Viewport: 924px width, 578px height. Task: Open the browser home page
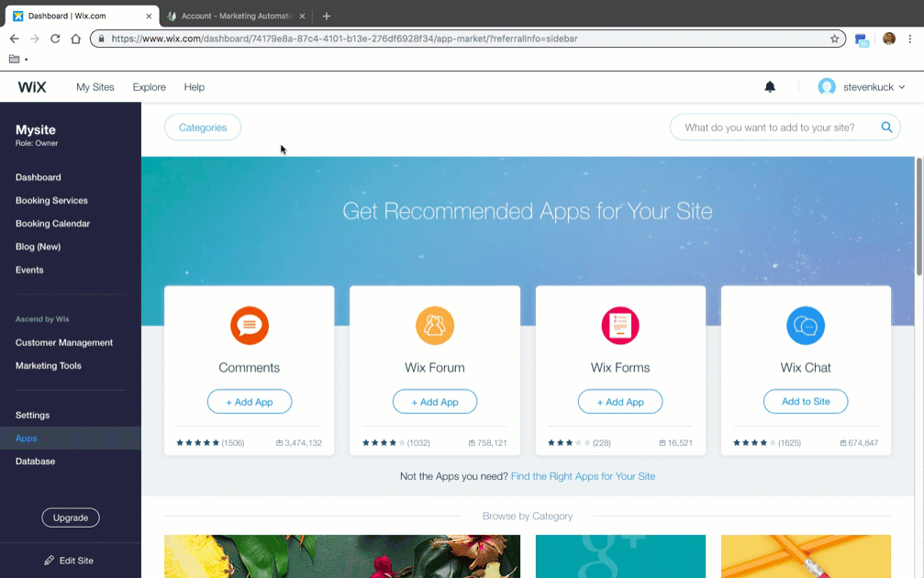click(x=75, y=39)
